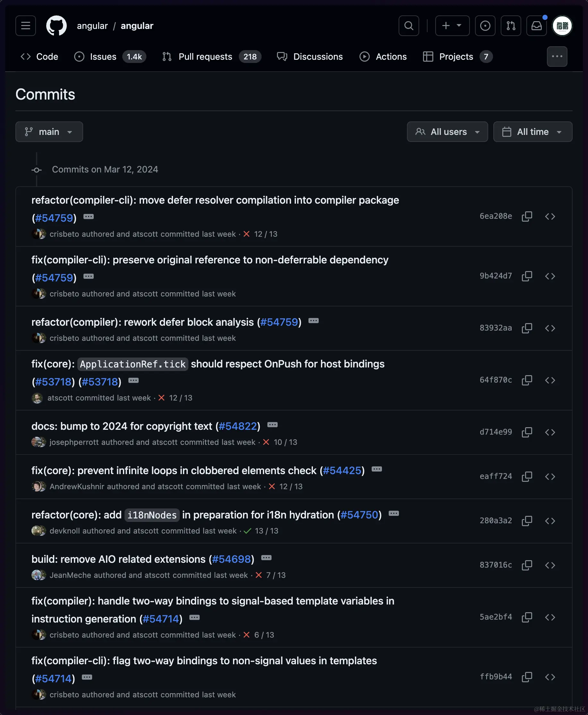Open the angular repository name link

point(137,26)
